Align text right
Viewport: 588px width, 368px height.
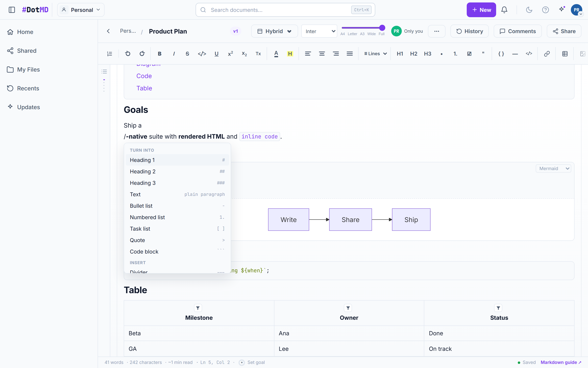point(336,54)
